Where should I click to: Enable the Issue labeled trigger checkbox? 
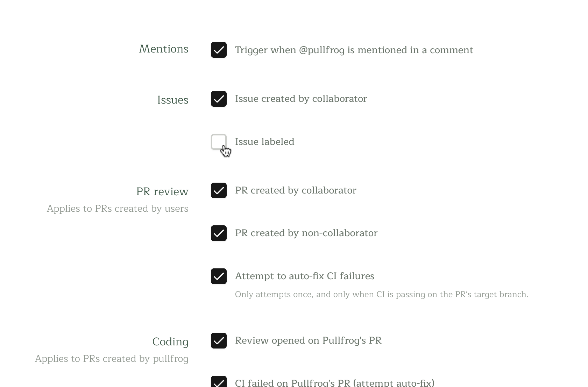coord(219,142)
